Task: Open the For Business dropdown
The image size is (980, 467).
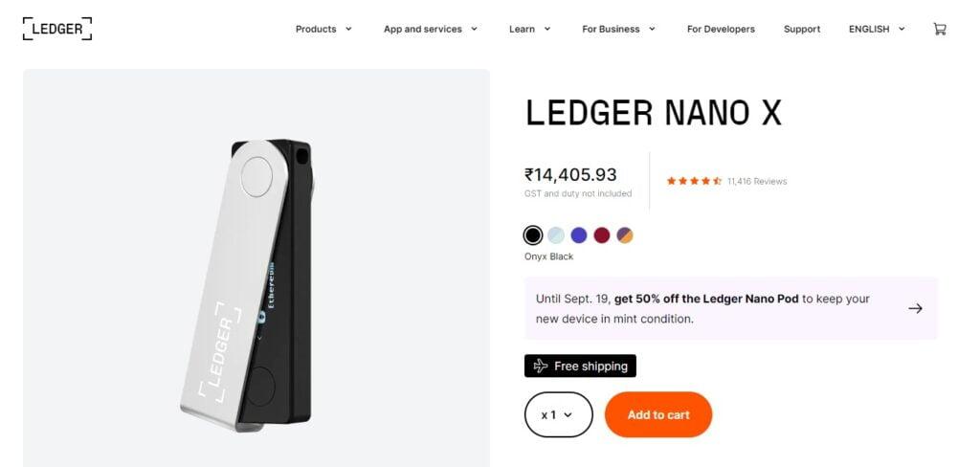Action: (619, 29)
